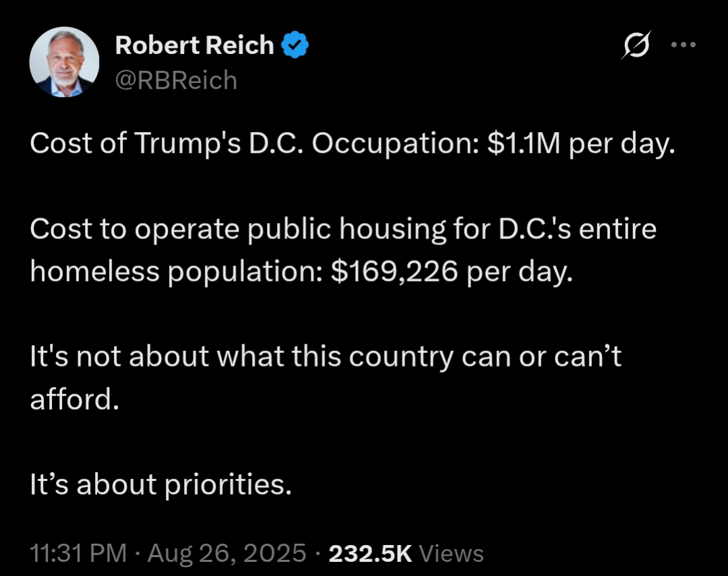Open the three-dot more options menu
Viewport: 728px width, 576px height.
(684, 44)
